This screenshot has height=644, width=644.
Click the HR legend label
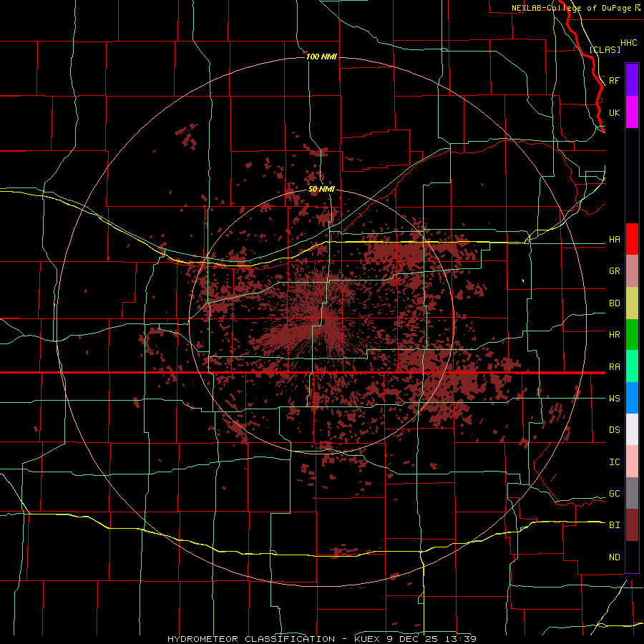[615, 335]
